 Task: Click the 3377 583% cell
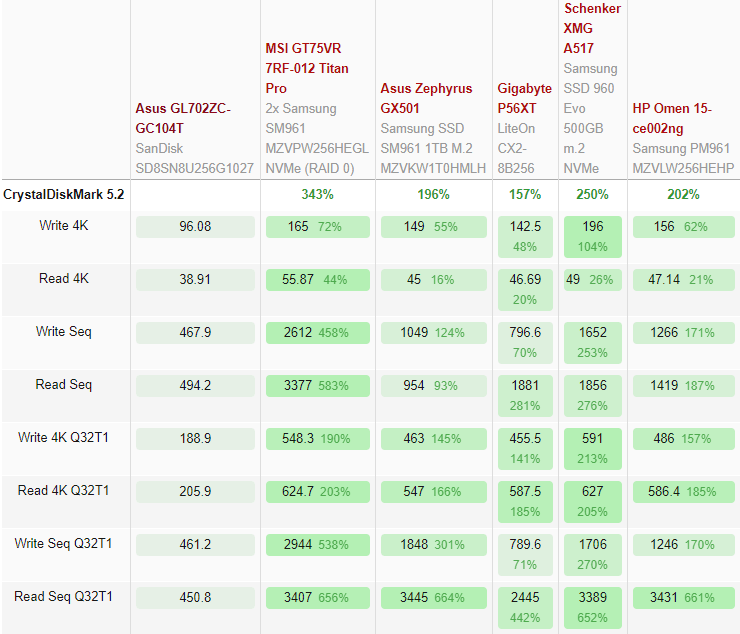point(318,385)
